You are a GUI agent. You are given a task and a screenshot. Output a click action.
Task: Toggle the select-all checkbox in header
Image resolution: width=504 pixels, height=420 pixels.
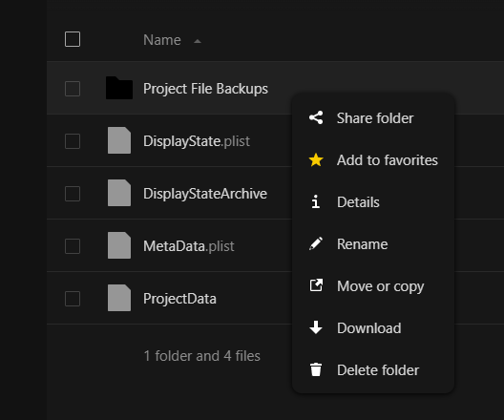click(x=73, y=39)
